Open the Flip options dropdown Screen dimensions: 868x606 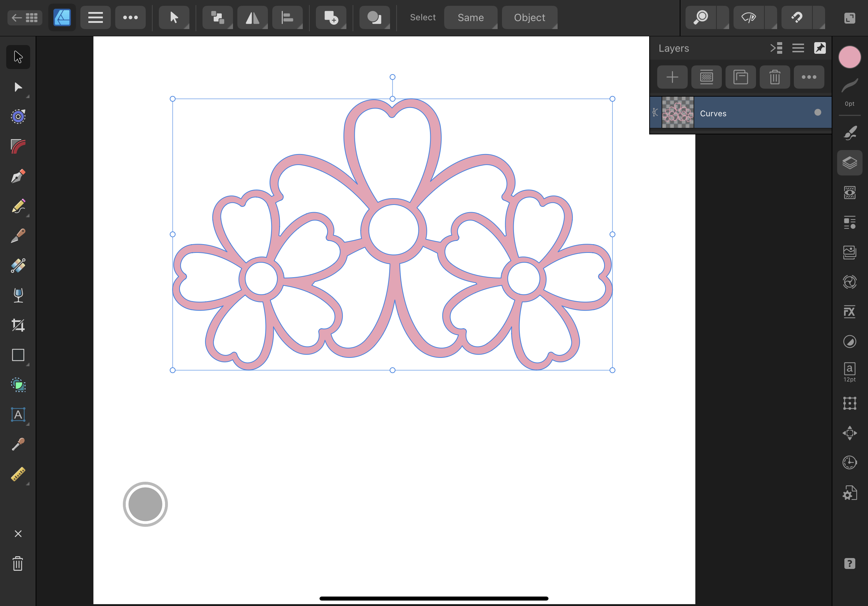[253, 17]
